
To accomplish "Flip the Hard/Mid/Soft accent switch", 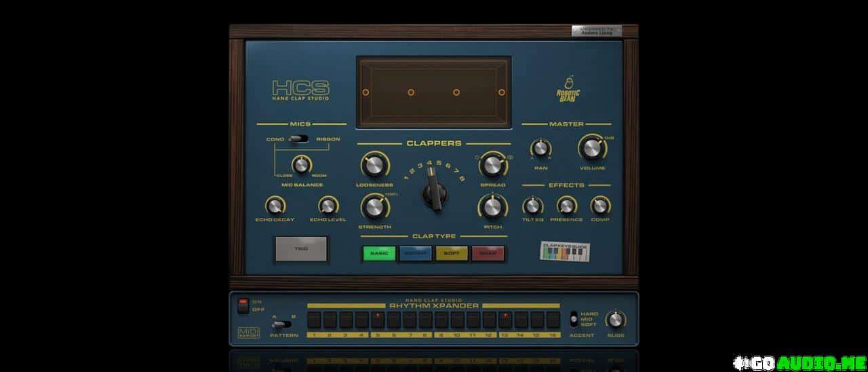I will (574, 318).
